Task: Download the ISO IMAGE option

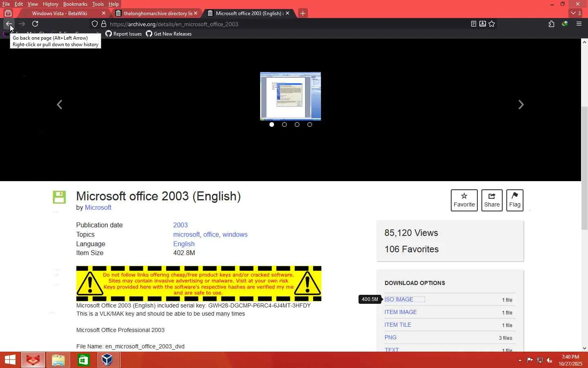Action: (x=399, y=300)
